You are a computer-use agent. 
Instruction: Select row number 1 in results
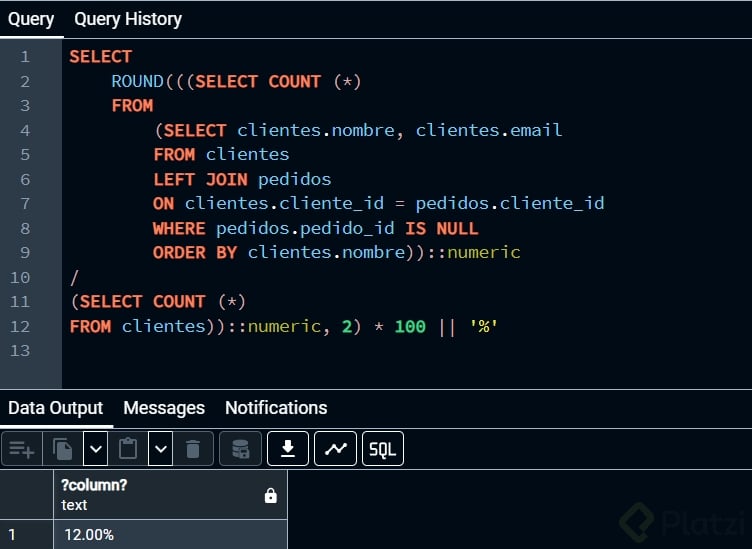tap(26, 535)
